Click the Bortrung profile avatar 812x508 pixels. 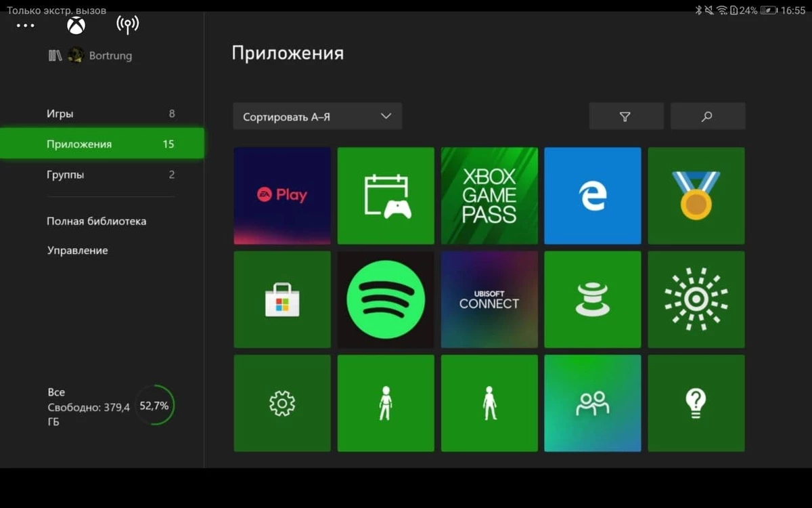(76, 56)
